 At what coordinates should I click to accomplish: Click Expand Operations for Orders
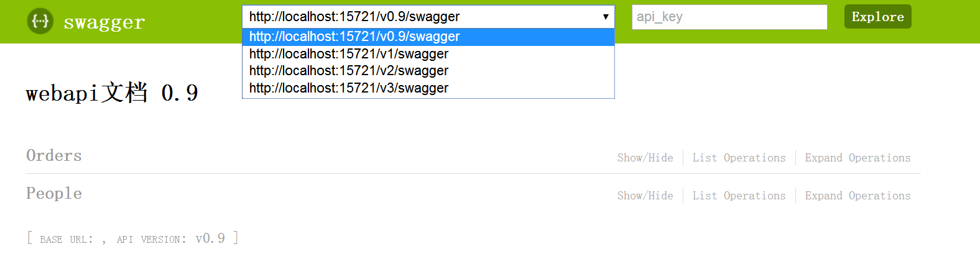pyautogui.click(x=857, y=158)
